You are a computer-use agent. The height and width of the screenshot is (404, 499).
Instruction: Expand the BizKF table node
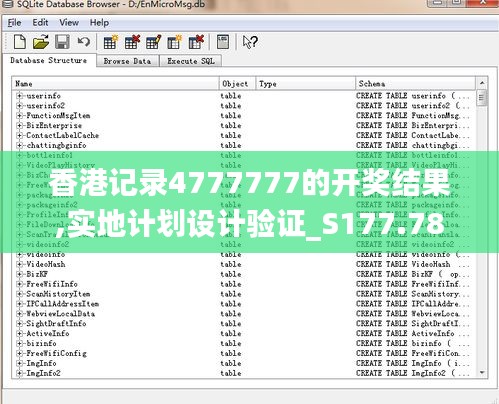(x=19, y=274)
